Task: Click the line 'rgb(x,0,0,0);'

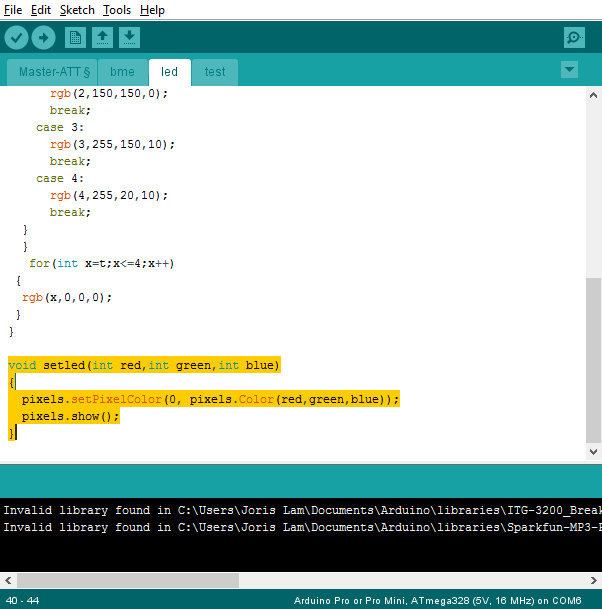Action: click(x=67, y=298)
